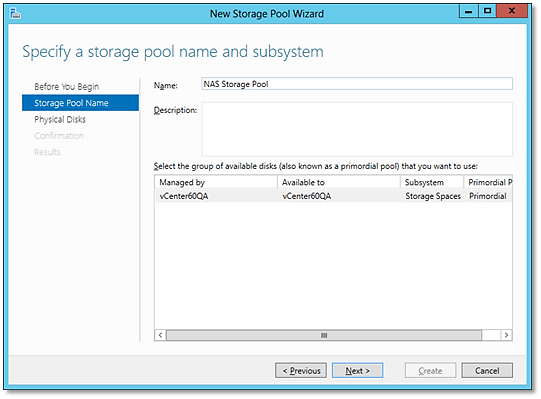This screenshot has width=541, height=399.
Task: Minimize the New Storage Pool Wizard window
Action: click(x=469, y=11)
